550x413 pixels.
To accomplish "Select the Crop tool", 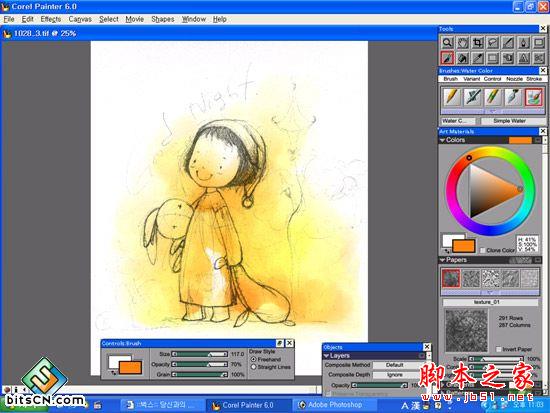I will point(478,43).
